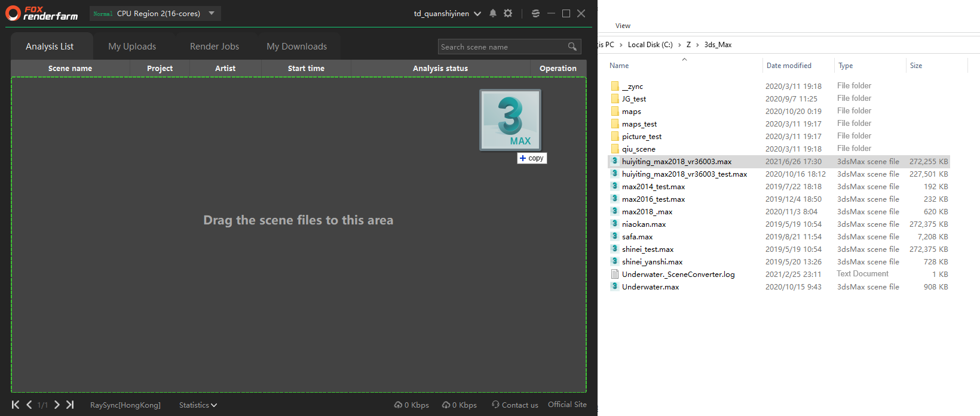
Task: Open the CPU Region 2 dropdown
Action: pos(155,13)
